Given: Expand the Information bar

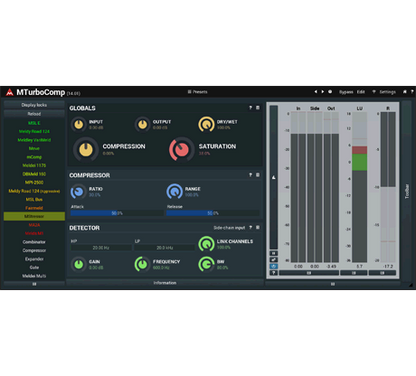Looking at the screenshot, I should [165, 283].
